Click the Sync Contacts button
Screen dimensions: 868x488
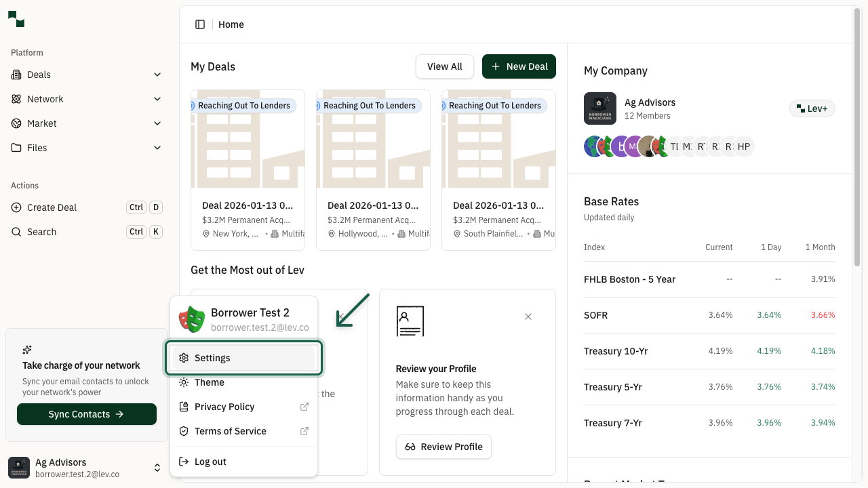(x=86, y=414)
